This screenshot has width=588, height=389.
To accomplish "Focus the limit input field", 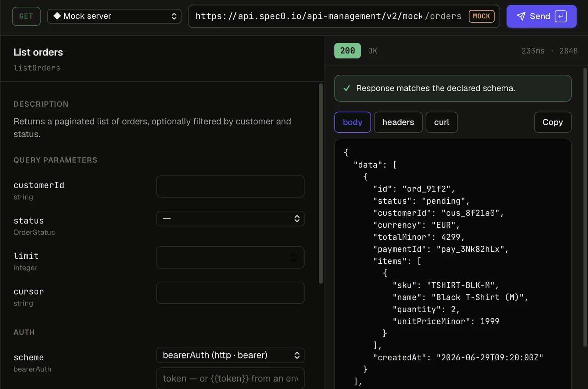I will point(230,257).
